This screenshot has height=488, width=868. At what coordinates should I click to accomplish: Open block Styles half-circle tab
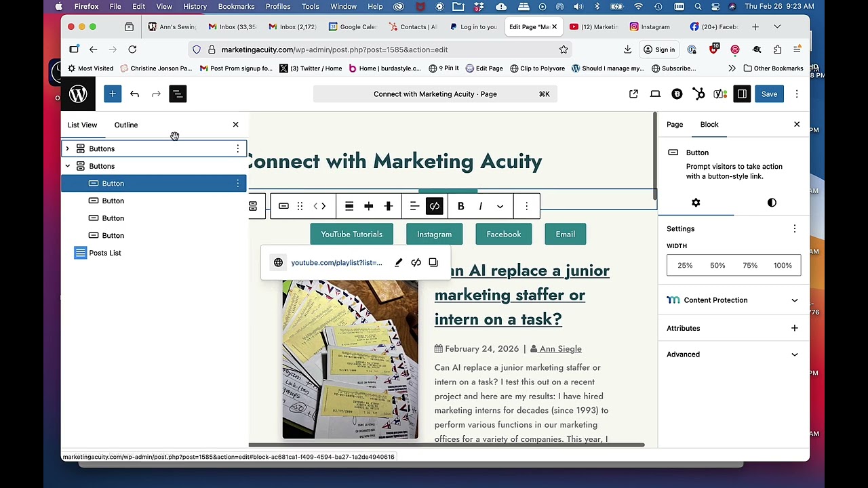(x=772, y=203)
